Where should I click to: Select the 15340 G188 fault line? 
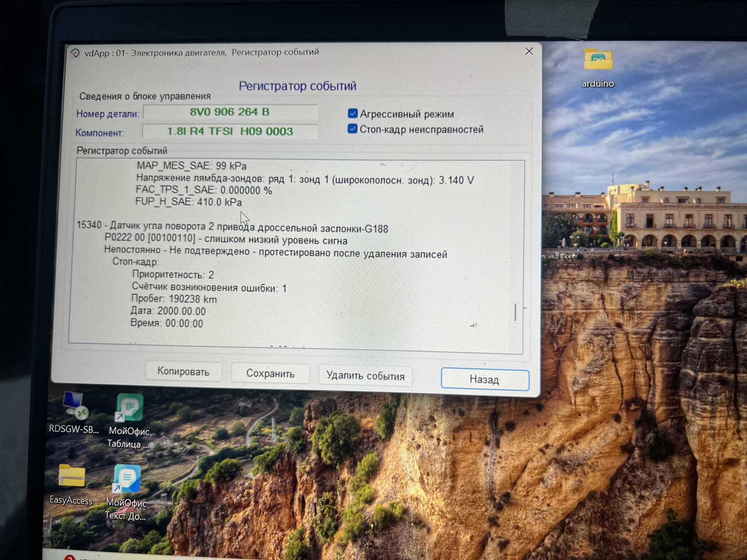pyautogui.click(x=232, y=227)
